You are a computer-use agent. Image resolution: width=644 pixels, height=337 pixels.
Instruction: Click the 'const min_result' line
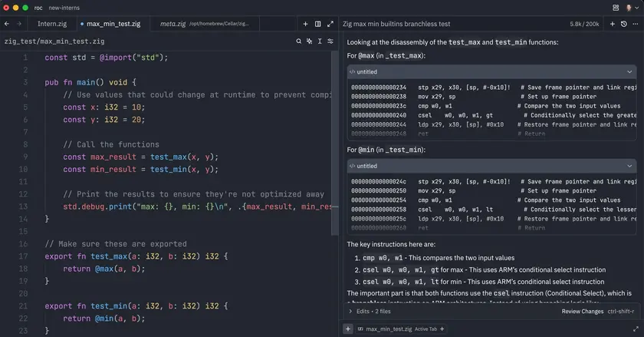click(x=140, y=169)
